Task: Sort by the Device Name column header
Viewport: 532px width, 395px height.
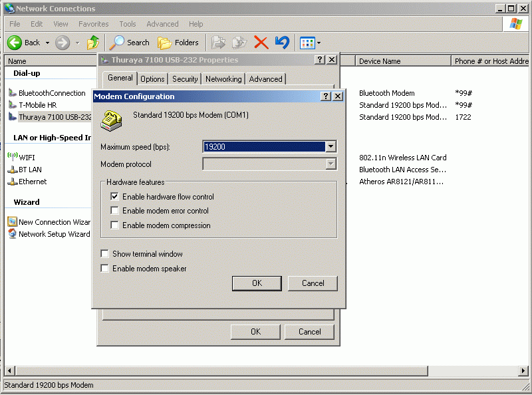Action: tap(403, 61)
